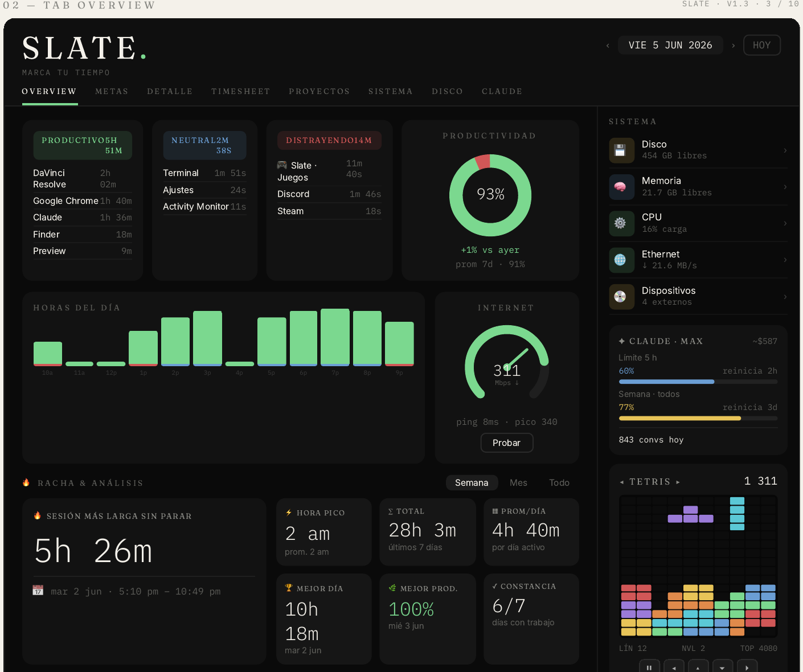Drop the Tetris piece with the down arrow
Screen dimensions: 803x672
[723, 667]
